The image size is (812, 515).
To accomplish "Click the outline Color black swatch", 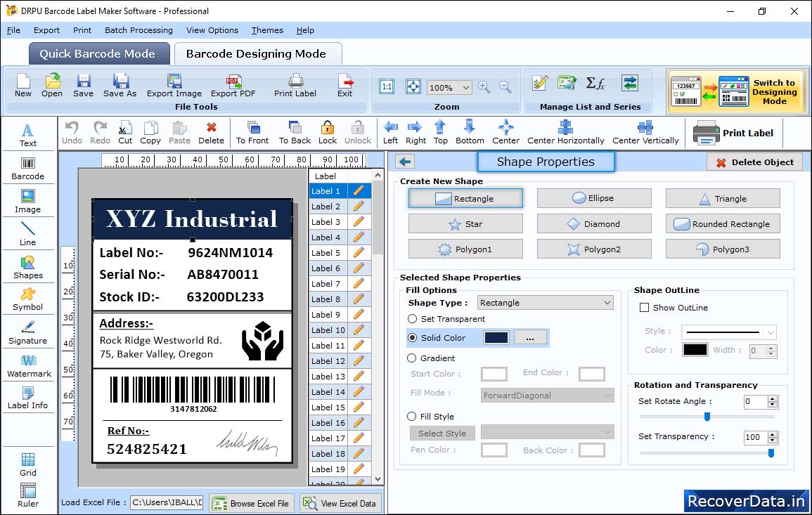I will [x=695, y=350].
